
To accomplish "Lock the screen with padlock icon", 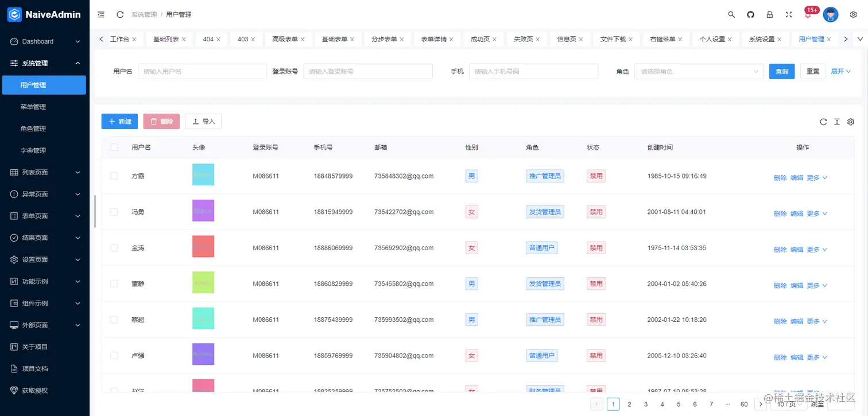I will [x=770, y=14].
